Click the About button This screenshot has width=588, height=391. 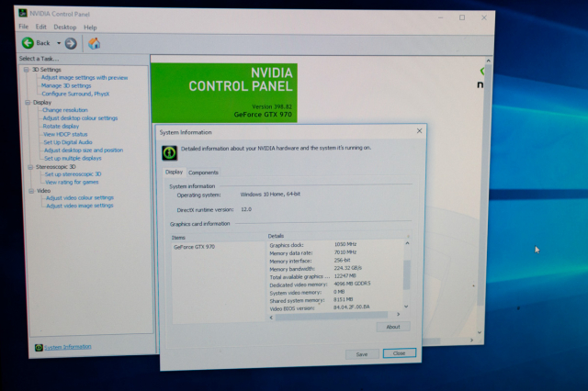(392, 327)
